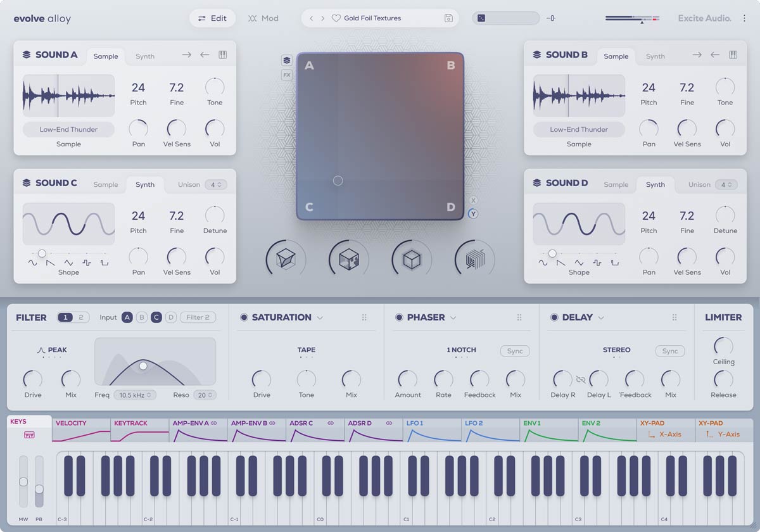Open the filter Freq selector showing 10.5 kHz

(x=136, y=395)
